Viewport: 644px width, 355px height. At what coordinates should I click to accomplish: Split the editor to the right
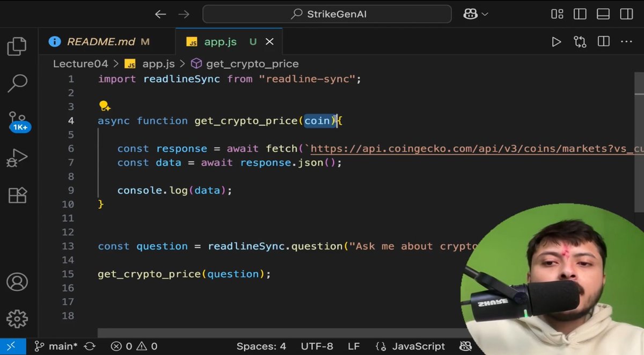tap(603, 41)
